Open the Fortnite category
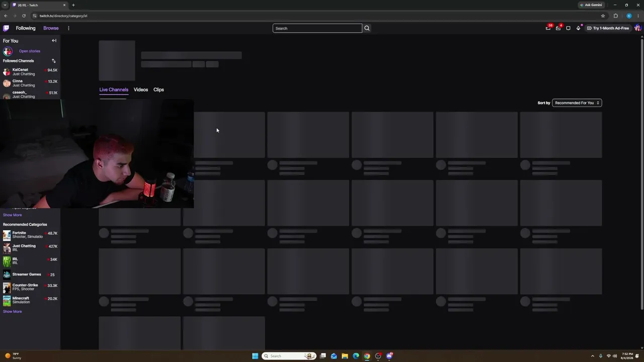The width and height of the screenshot is (644, 362). (x=30, y=235)
